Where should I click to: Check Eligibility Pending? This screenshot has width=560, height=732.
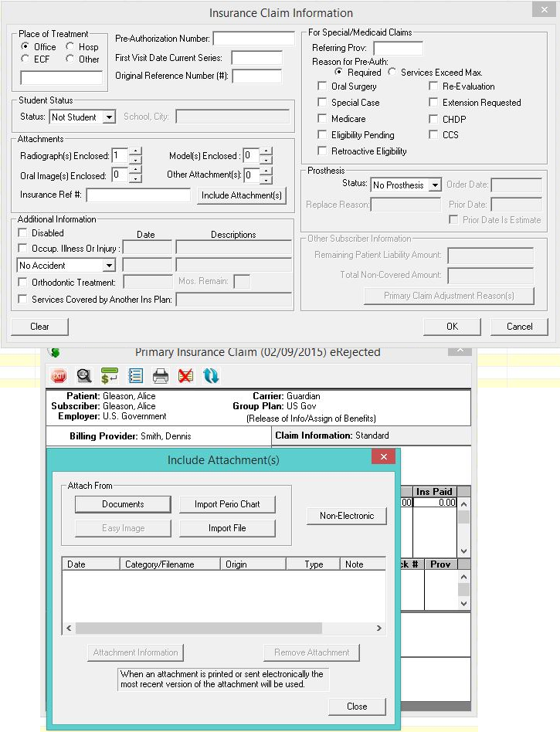(x=322, y=135)
